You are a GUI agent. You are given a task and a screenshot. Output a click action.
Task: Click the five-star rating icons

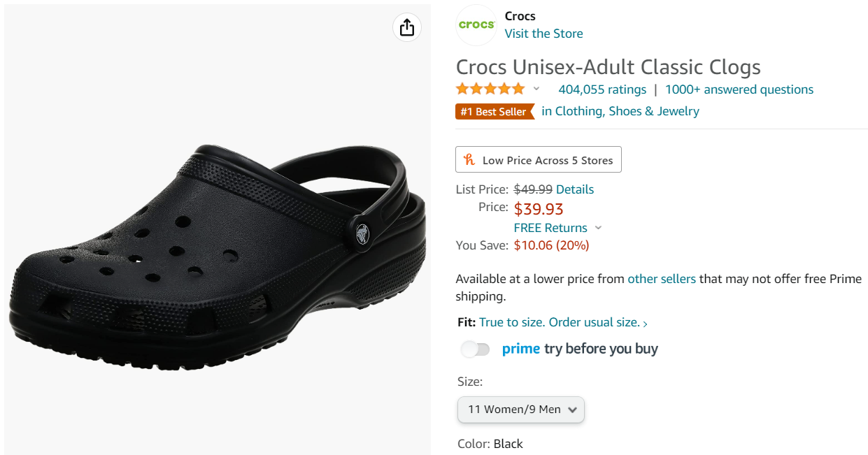coord(490,89)
